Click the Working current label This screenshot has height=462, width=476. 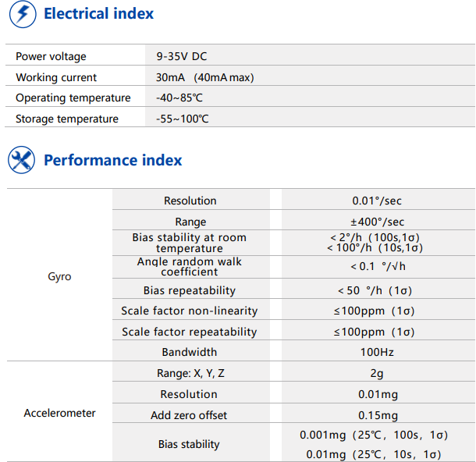56,77
